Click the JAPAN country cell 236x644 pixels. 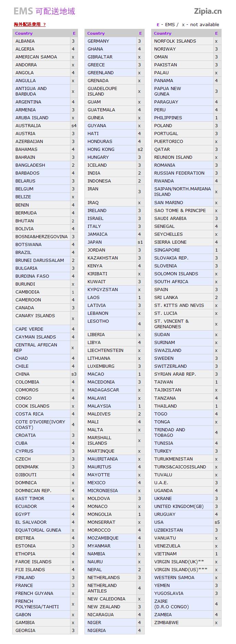(x=94, y=242)
